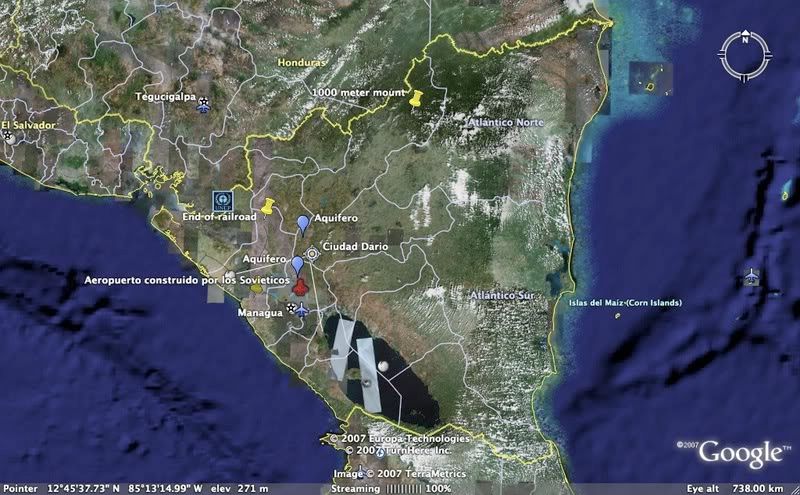Open the UNEP layer icon
This screenshot has height=495, width=800.
(223, 200)
